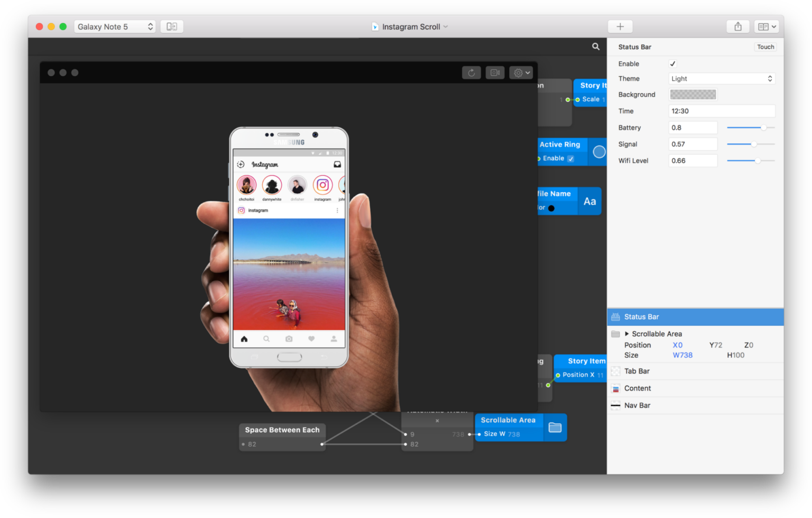Click the blue X0 position value link
This screenshot has width=812, height=518.
[678, 344]
